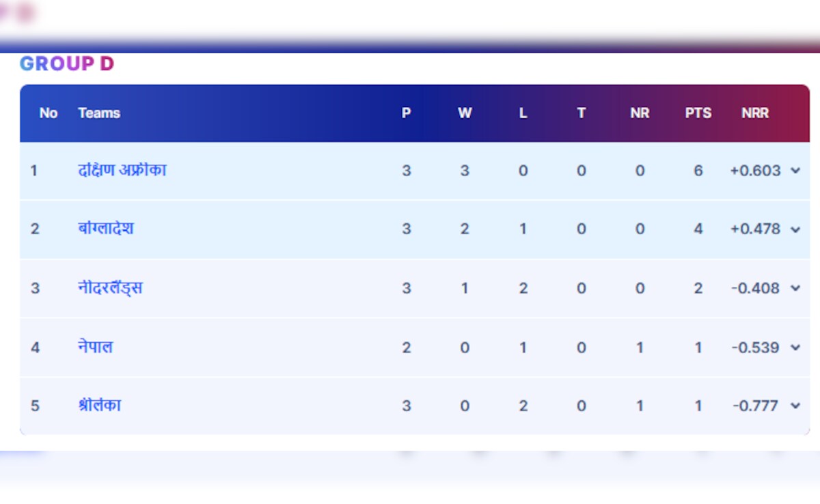Select the नेपाल team link
Screen dimensions: 820x504
coord(95,347)
